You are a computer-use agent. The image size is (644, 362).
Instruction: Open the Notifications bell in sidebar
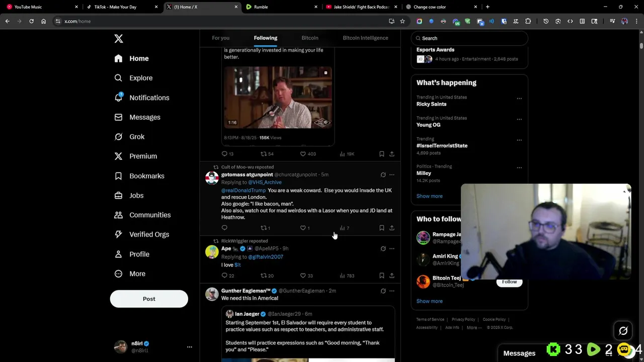(141, 98)
